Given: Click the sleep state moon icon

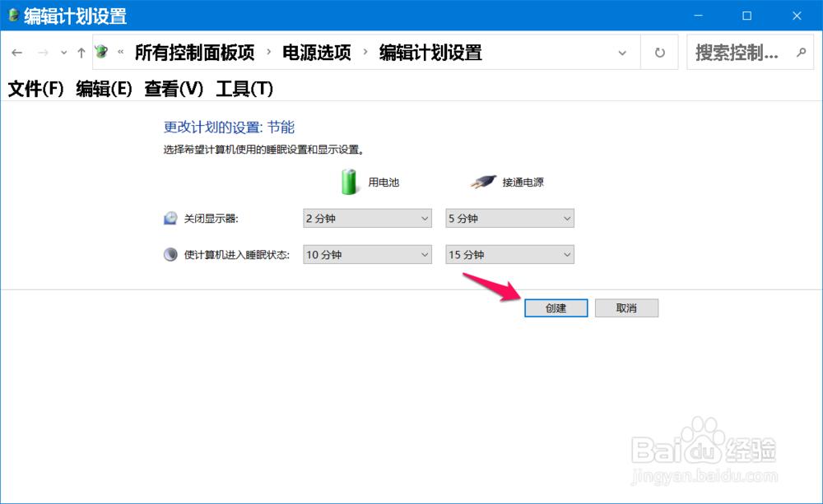Looking at the screenshot, I should tap(170, 255).
